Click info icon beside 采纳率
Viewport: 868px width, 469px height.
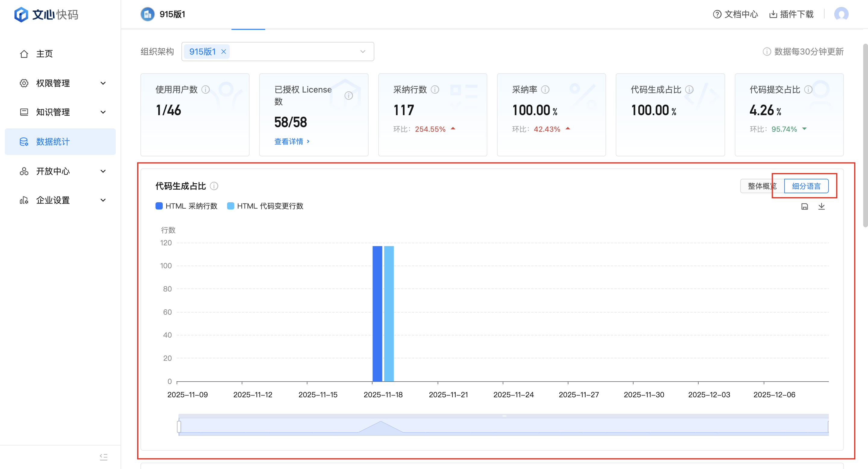(545, 90)
